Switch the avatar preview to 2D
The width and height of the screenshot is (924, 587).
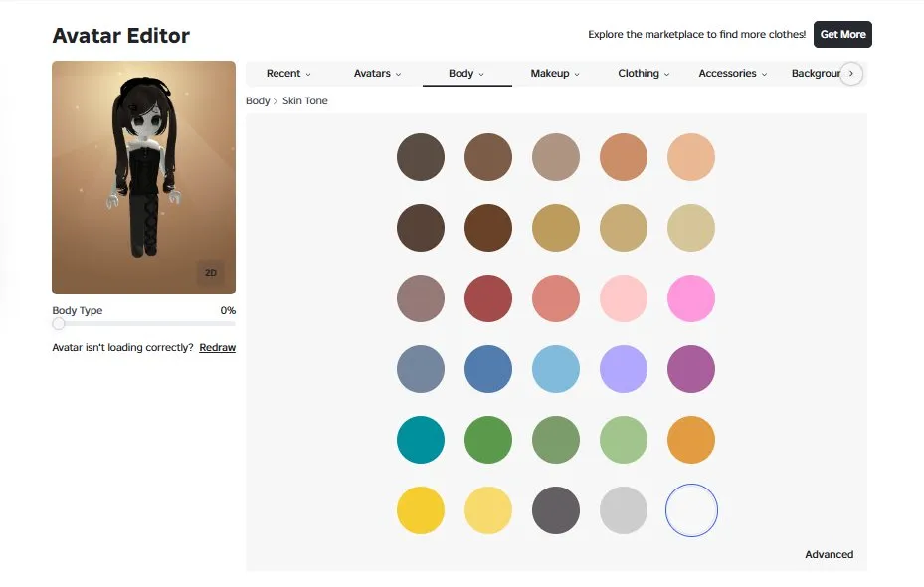pyautogui.click(x=211, y=273)
